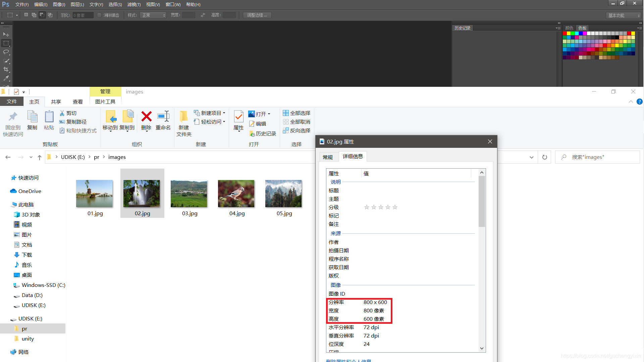This screenshot has height=362, width=644.
Task: Set the rating to five stars
Action: click(x=395, y=207)
